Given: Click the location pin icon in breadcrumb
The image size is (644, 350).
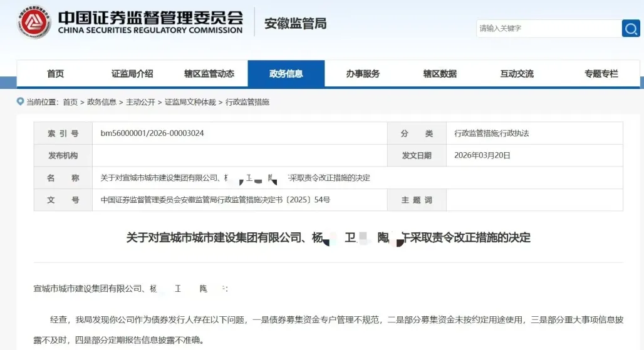Looking at the screenshot, I should point(20,101).
